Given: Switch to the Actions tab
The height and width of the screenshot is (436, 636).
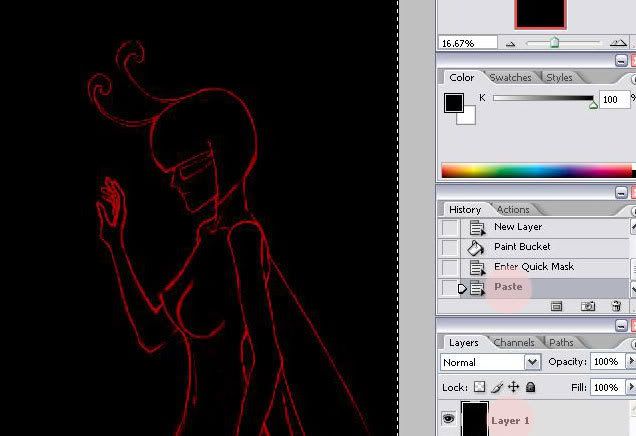Looking at the screenshot, I should coord(513,210).
